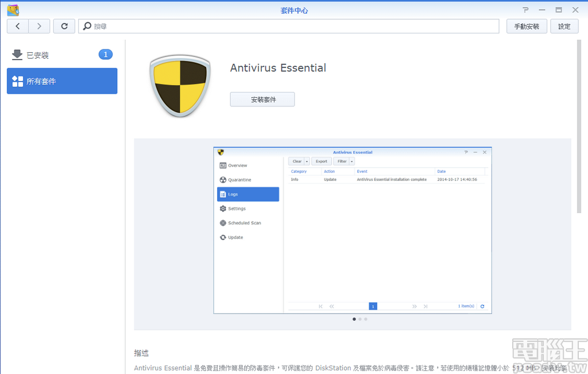
Task: Click the back navigation arrow
Action: 17,26
